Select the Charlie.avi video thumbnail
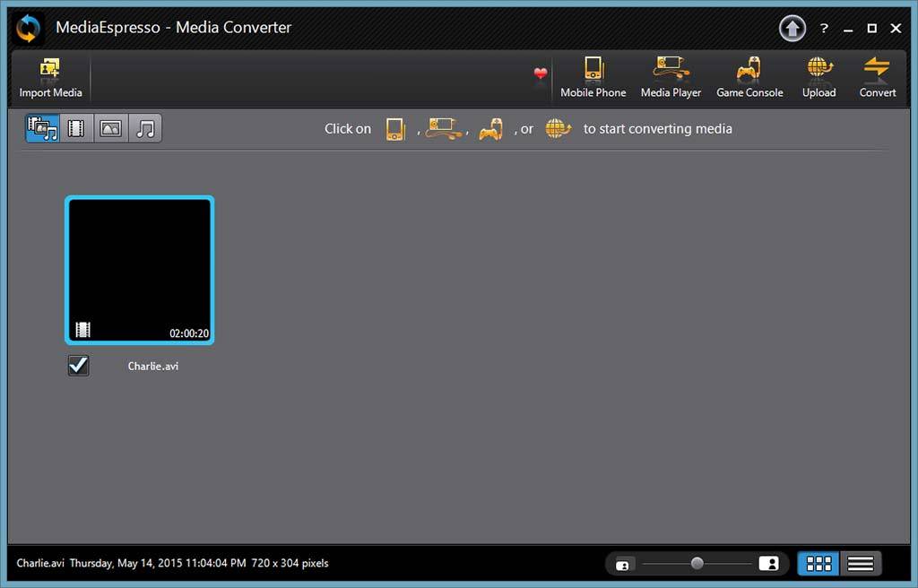Viewport: 918px width, 588px height. (x=139, y=270)
